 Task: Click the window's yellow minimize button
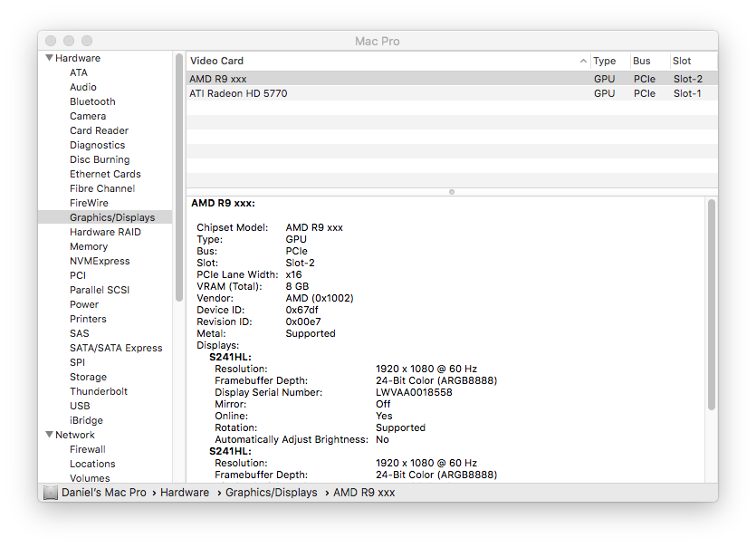point(69,41)
